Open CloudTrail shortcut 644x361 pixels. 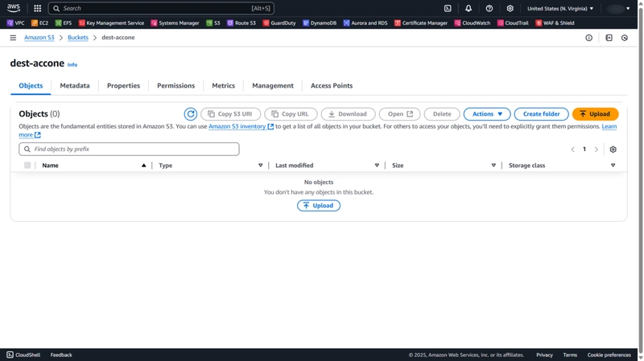[x=513, y=23]
